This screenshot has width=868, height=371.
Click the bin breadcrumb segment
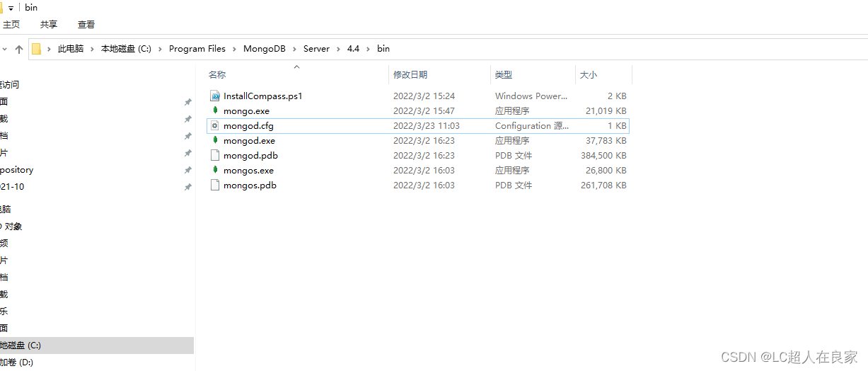click(383, 49)
